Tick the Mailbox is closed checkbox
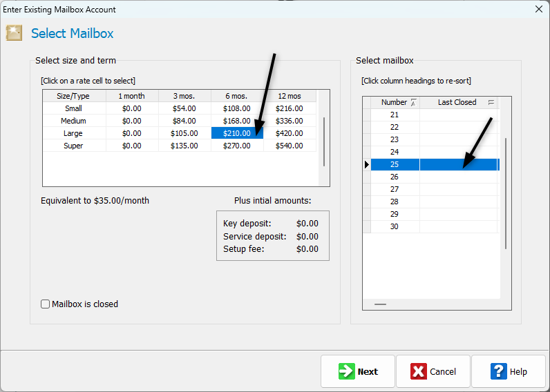This screenshot has width=550, height=392. click(x=45, y=304)
